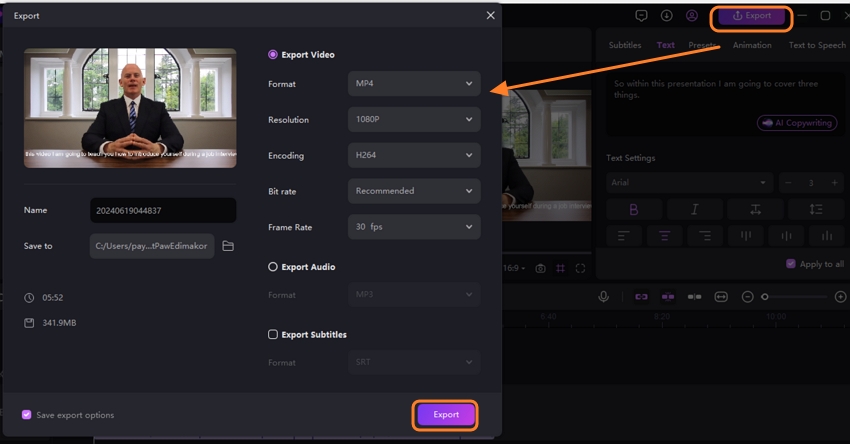
Task: Click the Export button in the dialog
Action: tap(446, 415)
